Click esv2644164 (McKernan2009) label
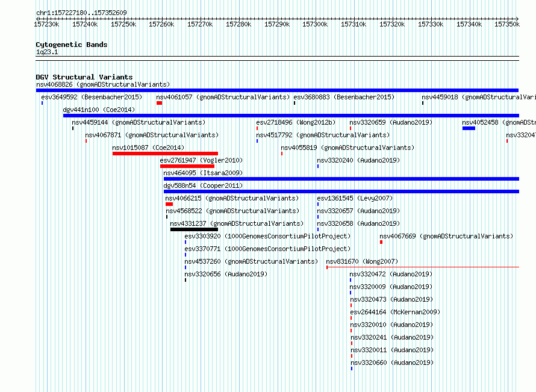This screenshot has height=392, width=536. coord(395,312)
